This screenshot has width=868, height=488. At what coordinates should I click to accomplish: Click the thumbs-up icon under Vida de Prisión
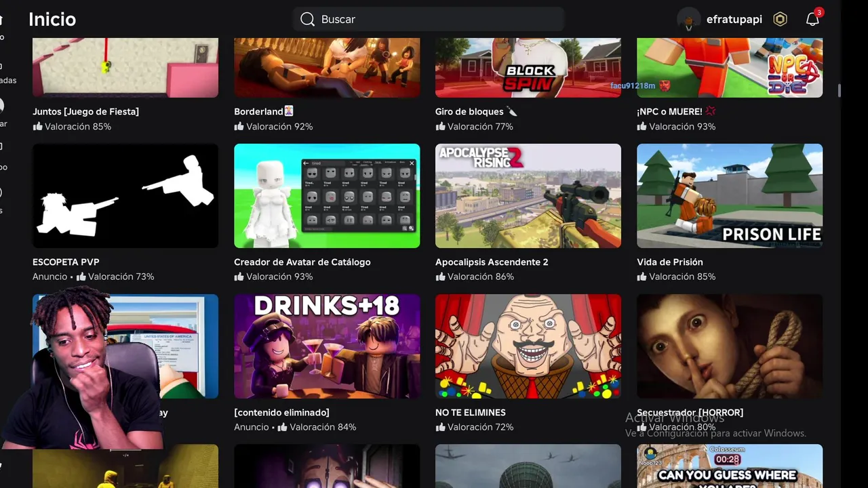click(x=642, y=277)
